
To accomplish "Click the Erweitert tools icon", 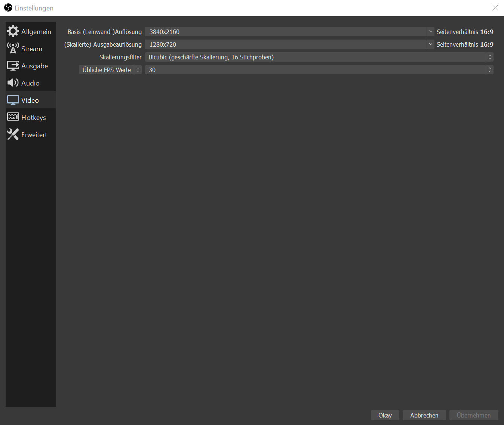I will point(13,134).
